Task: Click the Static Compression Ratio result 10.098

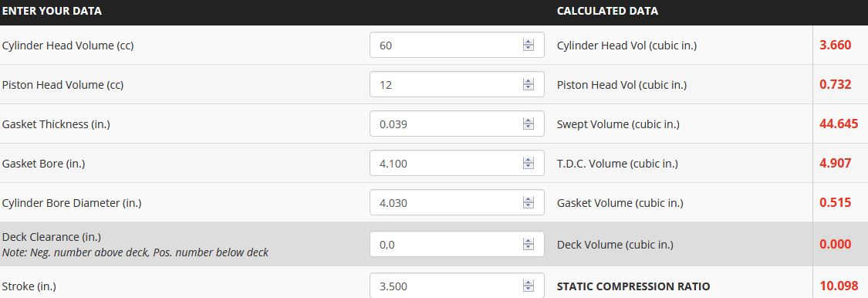Action: click(x=839, y=286)
